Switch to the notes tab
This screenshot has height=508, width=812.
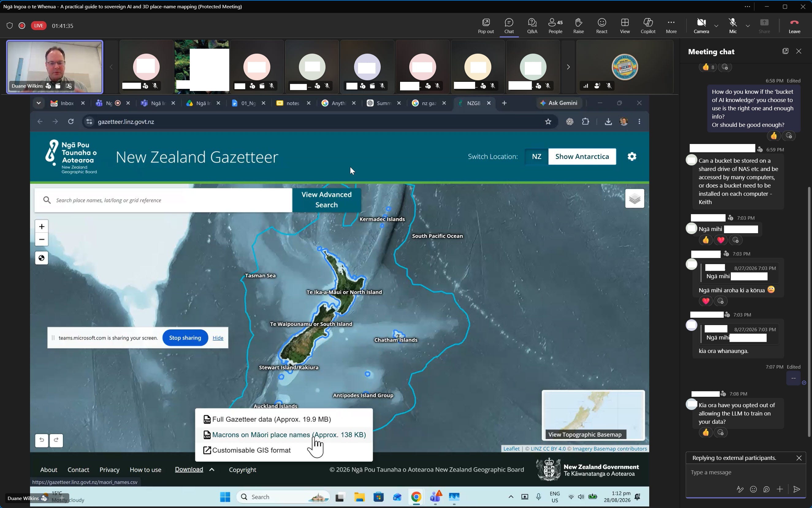coord(292,103)
